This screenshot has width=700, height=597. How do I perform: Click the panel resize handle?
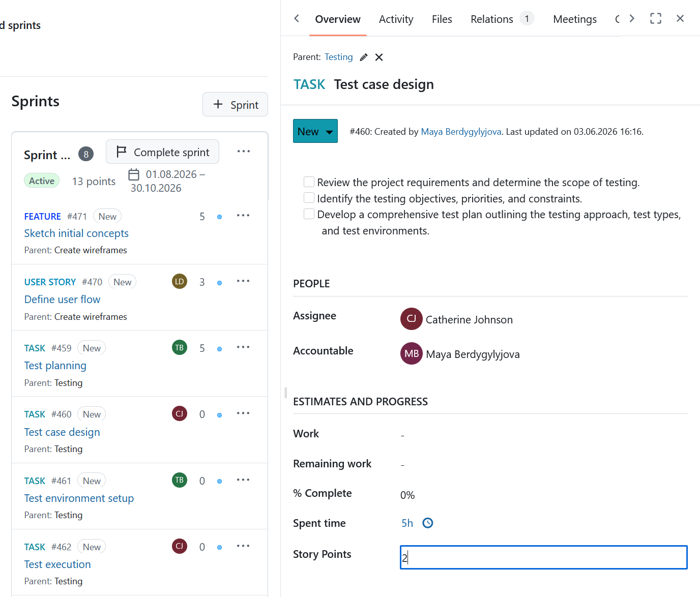(x=285, y=393)
